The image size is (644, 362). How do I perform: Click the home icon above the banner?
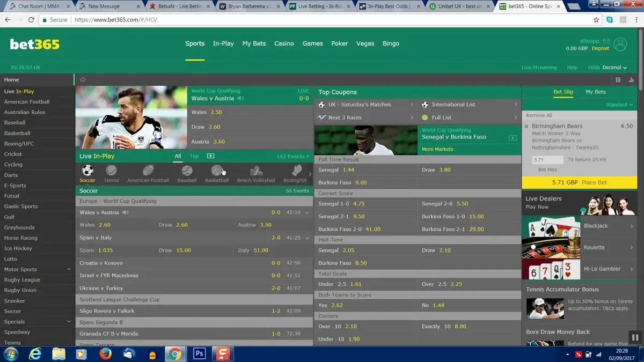(83, 79)
